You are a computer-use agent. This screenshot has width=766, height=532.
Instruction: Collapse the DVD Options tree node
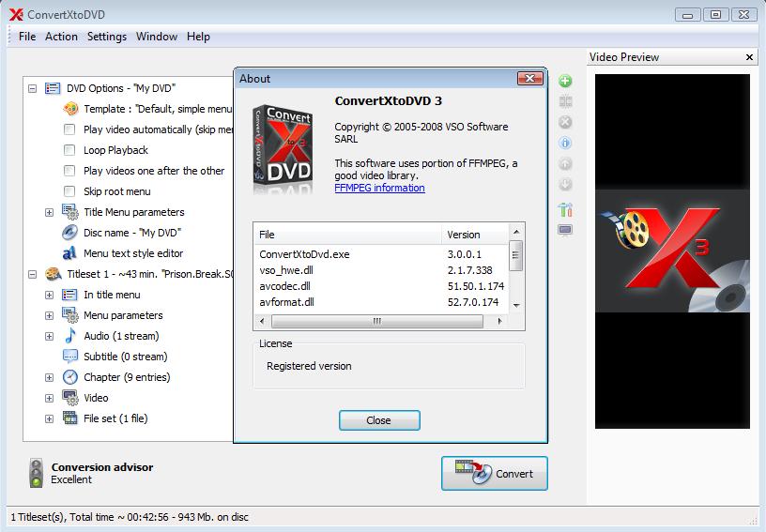coord(32,89)
